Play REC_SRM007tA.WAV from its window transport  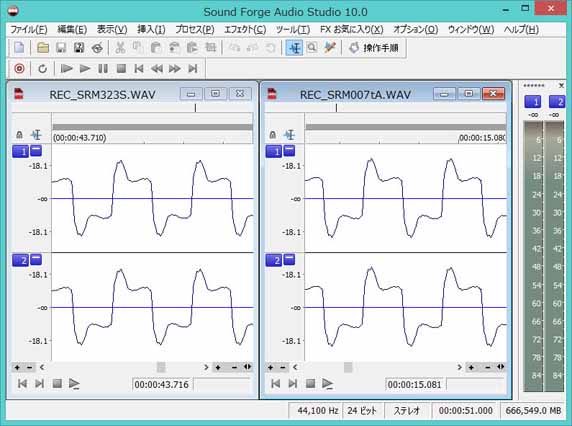tap(327, 384)
